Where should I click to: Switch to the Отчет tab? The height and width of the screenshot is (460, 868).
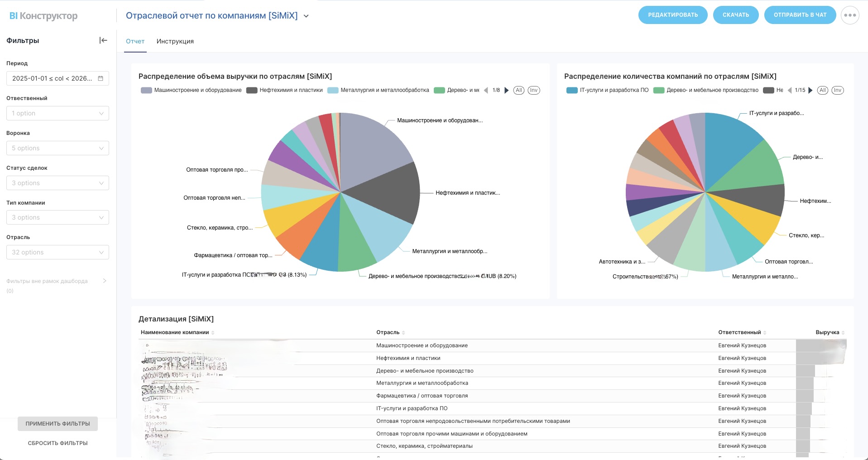click(x=135, y=41)
